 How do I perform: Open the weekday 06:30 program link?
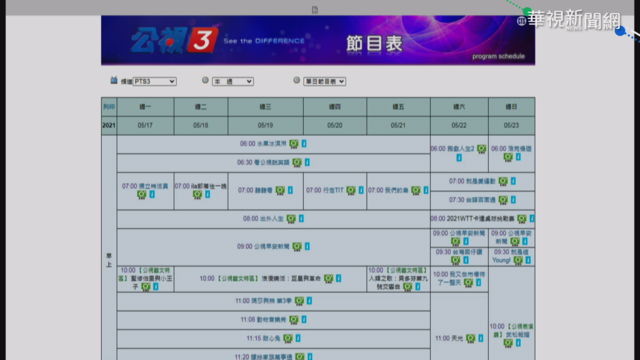click(x=263, y=162)
